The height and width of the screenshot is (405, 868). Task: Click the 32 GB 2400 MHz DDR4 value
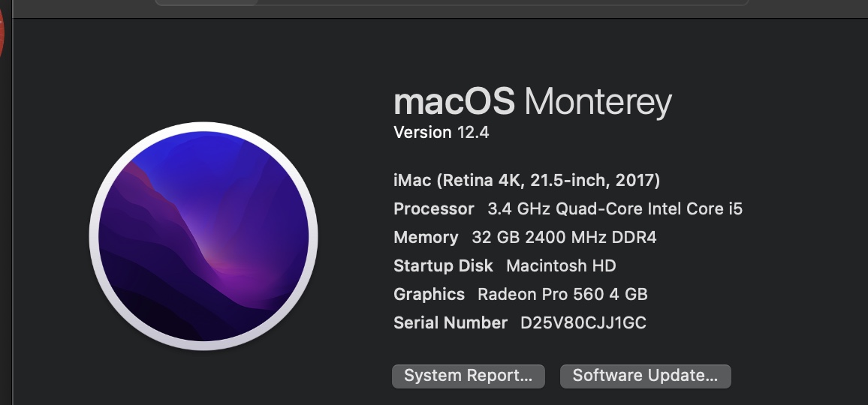point(564,238)
